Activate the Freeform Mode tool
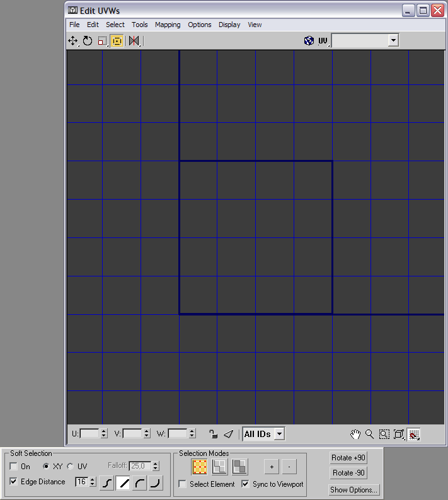Viewport: 448px width, 500px height. click(117, 41)
